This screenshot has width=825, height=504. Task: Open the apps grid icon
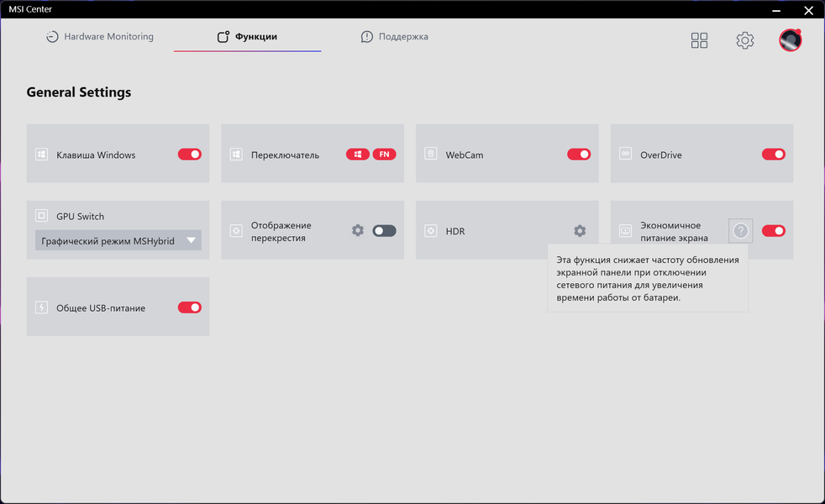coord(699,40)
